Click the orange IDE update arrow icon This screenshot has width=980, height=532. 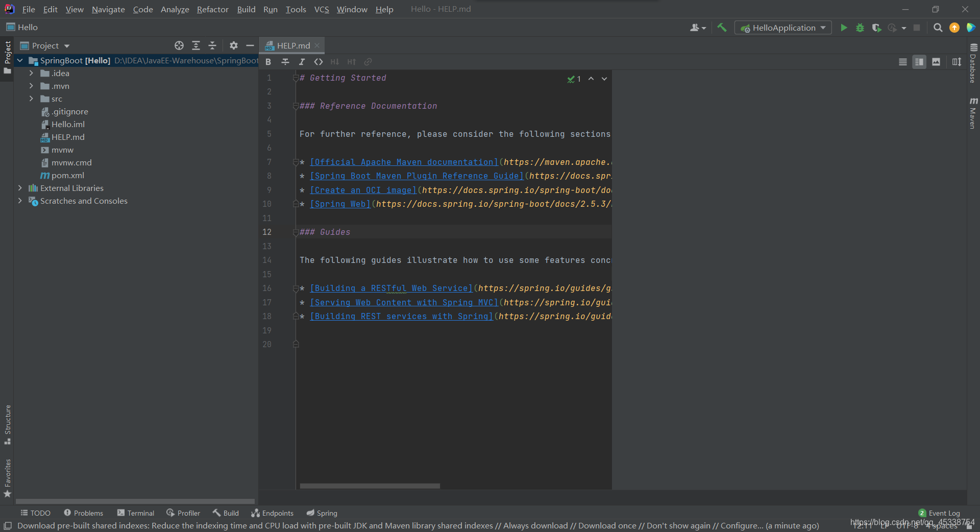pos(954,28)
